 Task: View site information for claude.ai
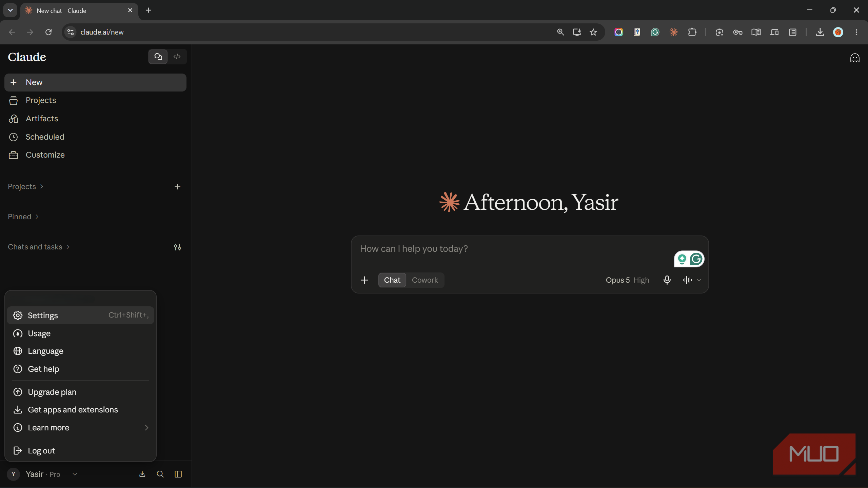coord(71,32)
